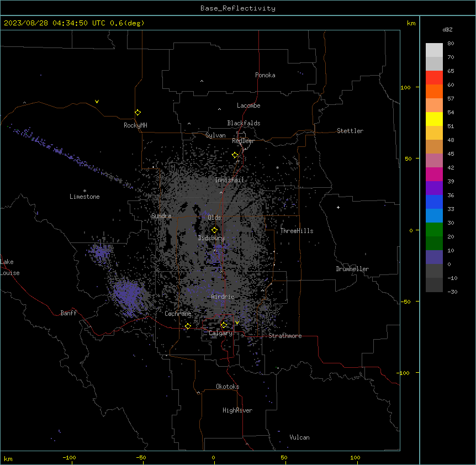Select the Ponoka label
Screen dimensions: 476x465
(265, 75)
